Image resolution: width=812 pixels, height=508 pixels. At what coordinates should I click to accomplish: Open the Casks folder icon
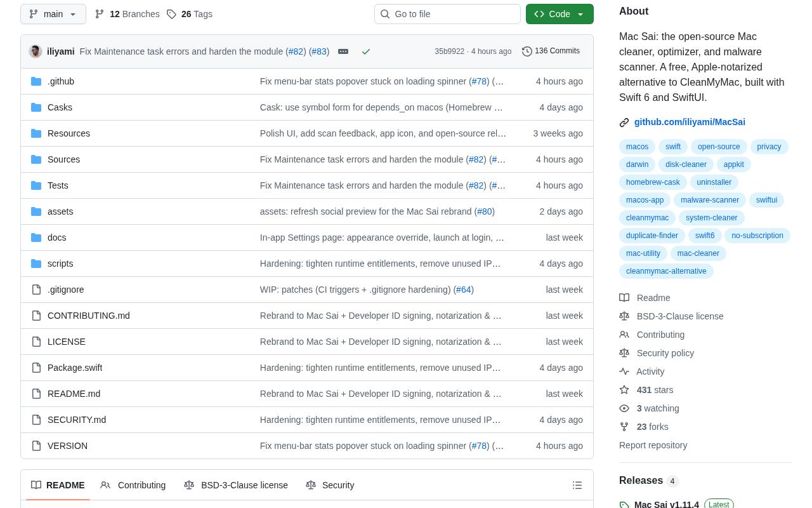[x=36, y=107]
